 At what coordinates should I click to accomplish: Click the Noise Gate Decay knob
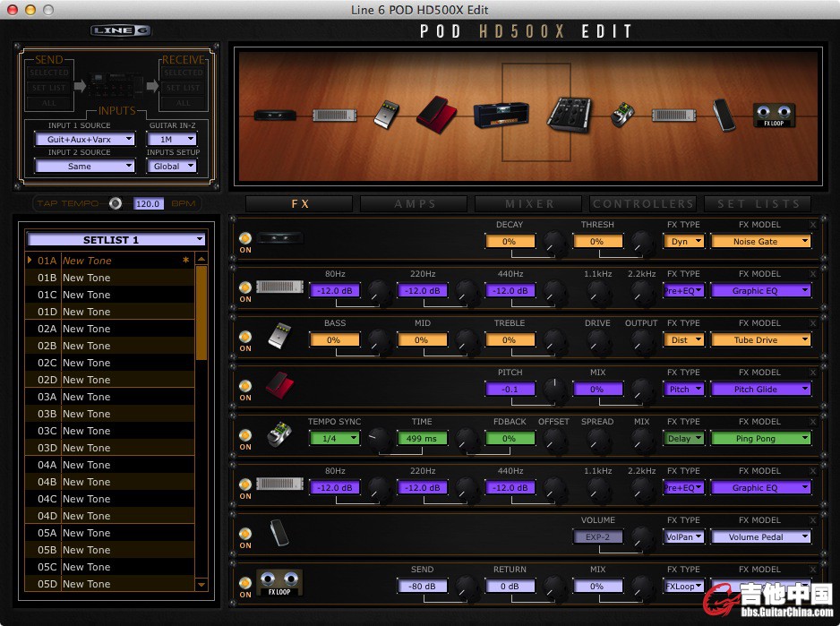point(554,243)
